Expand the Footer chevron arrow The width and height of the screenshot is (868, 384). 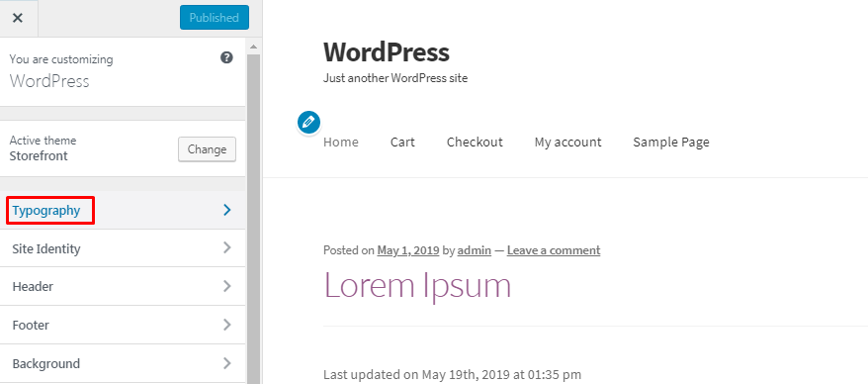tap(227, 325)
